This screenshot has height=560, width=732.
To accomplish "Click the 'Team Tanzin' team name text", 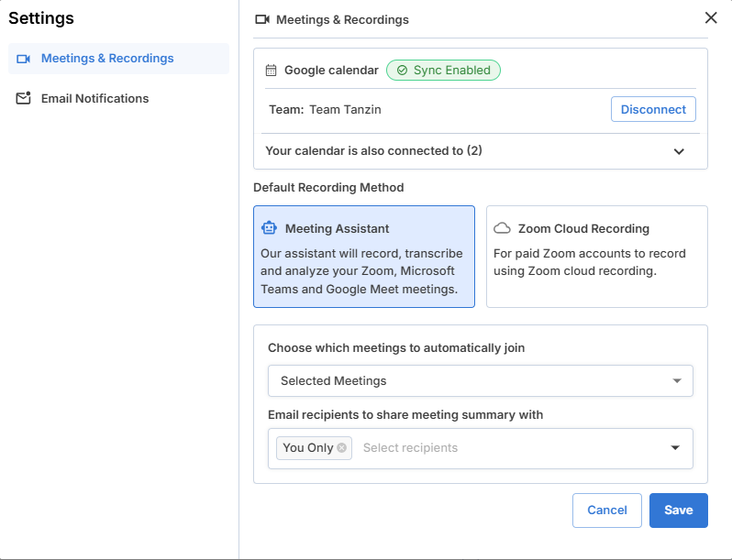I will pyautogui.click(x=346, y=110).
